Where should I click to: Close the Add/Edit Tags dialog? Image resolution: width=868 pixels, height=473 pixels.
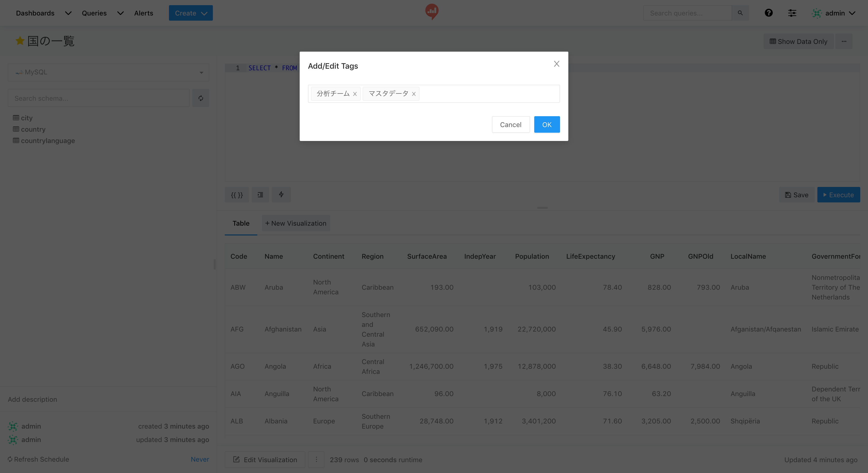[556, 64]
